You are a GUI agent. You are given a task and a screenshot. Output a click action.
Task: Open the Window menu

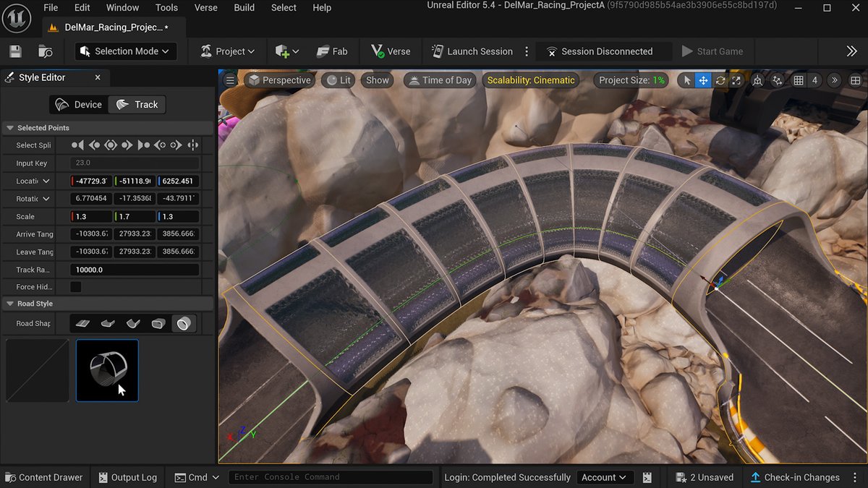coord(123,7)
